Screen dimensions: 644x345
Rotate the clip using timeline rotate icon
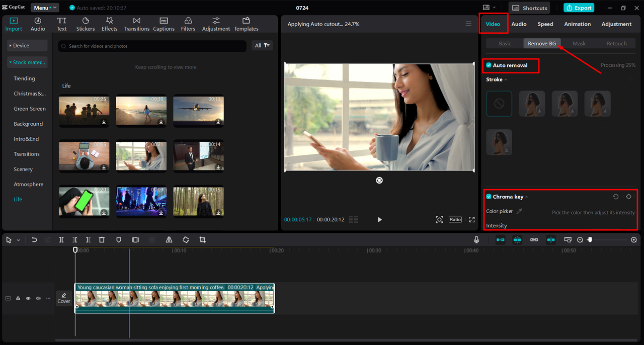(x=186, y=240)
